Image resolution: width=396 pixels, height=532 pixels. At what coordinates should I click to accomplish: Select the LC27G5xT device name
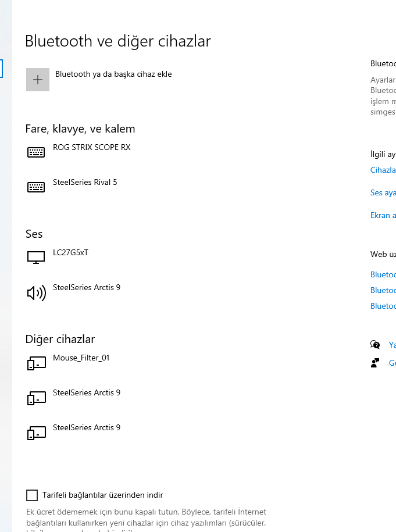tap(70, 252)
